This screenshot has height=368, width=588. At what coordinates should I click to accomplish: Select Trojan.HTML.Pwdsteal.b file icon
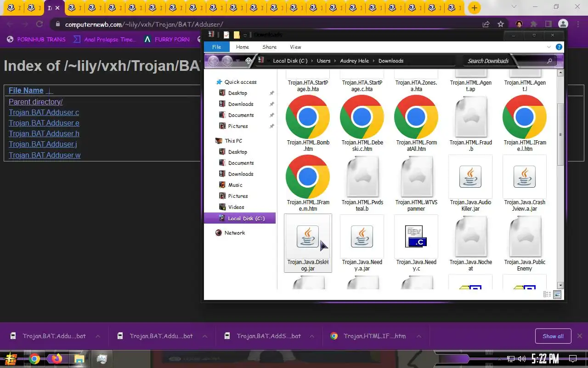pyautogui.click(x=362, y=177)
